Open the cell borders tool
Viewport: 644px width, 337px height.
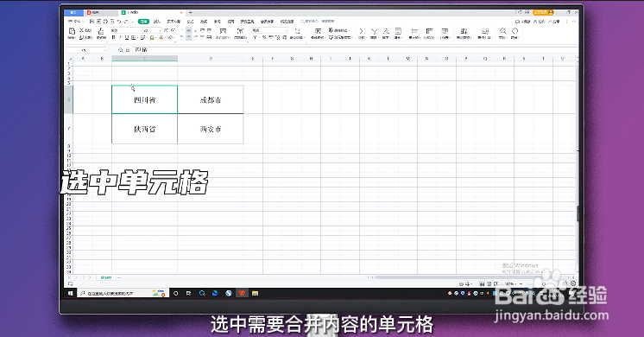click(134, 37)
